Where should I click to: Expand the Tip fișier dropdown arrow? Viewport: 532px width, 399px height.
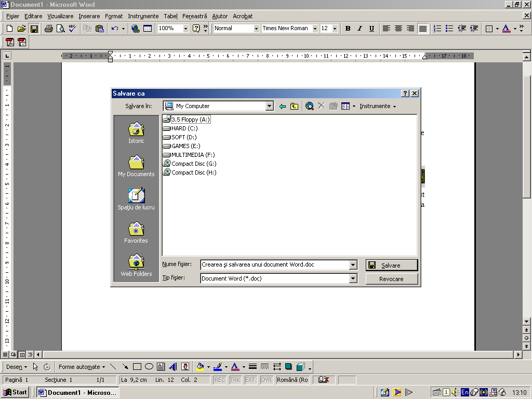pos(353,278)
